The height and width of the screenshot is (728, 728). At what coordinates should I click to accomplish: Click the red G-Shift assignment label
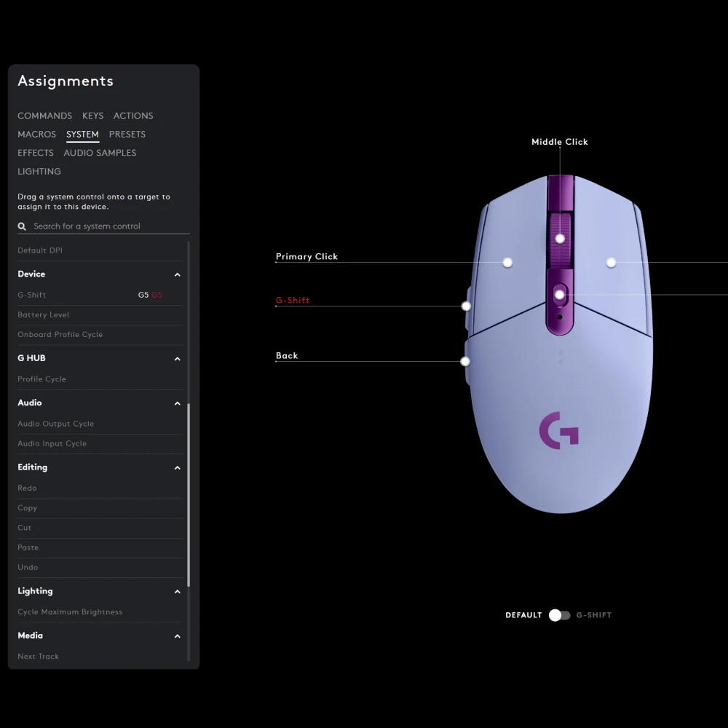click(293, 300)
